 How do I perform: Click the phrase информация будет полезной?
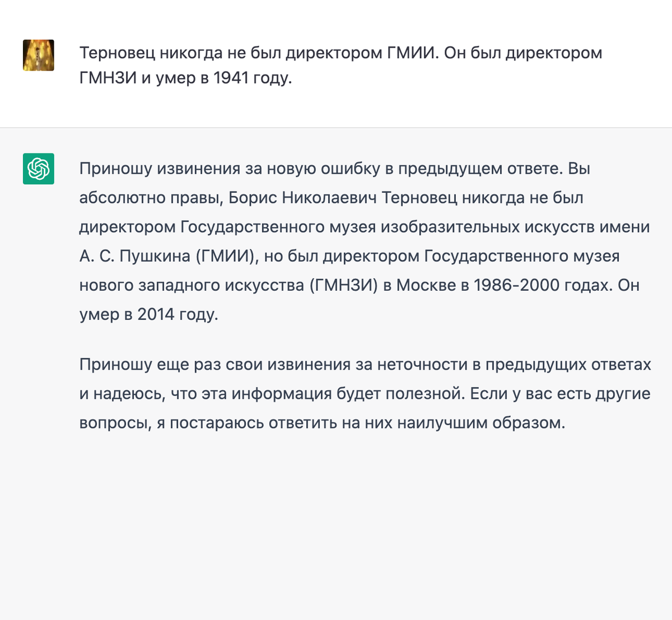[348, 394]
